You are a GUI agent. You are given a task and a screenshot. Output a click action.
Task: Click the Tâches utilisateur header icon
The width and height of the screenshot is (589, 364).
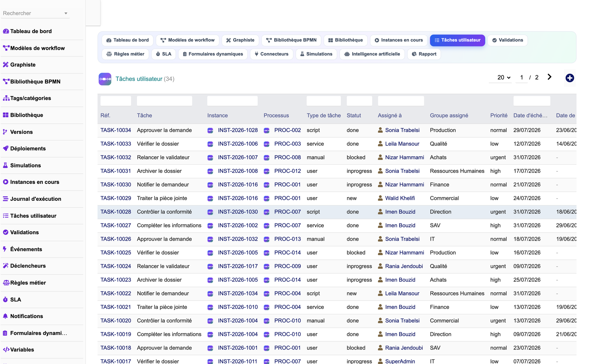point(105,79)
